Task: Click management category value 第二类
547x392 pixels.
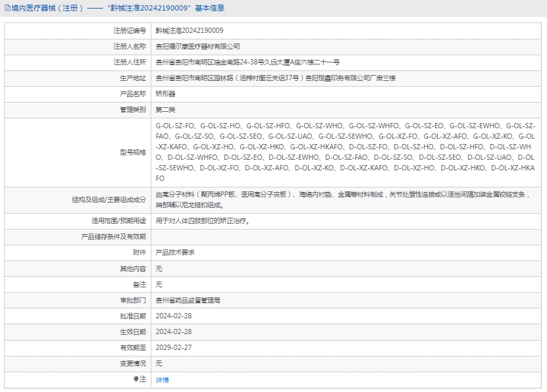Action: 165,110
